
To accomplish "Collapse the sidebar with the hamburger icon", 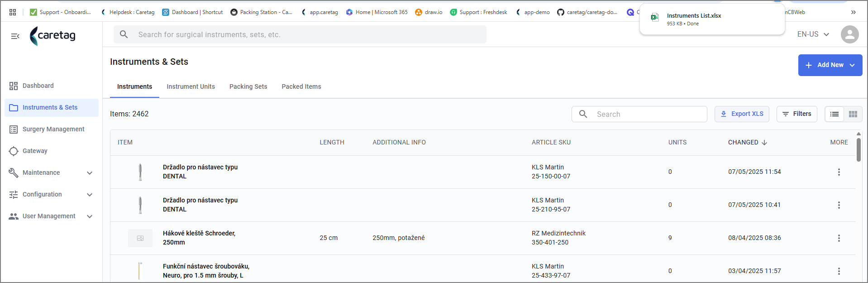I will tap(15, 36).
